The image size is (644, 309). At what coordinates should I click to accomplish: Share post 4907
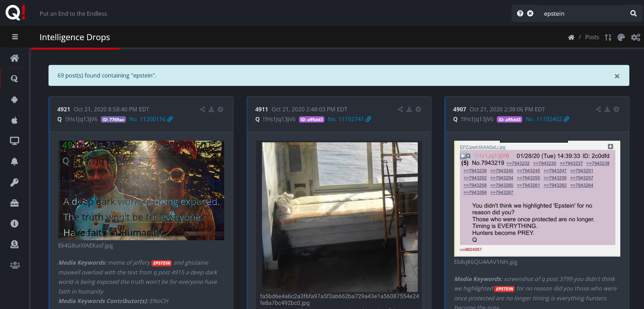[599, 109]
